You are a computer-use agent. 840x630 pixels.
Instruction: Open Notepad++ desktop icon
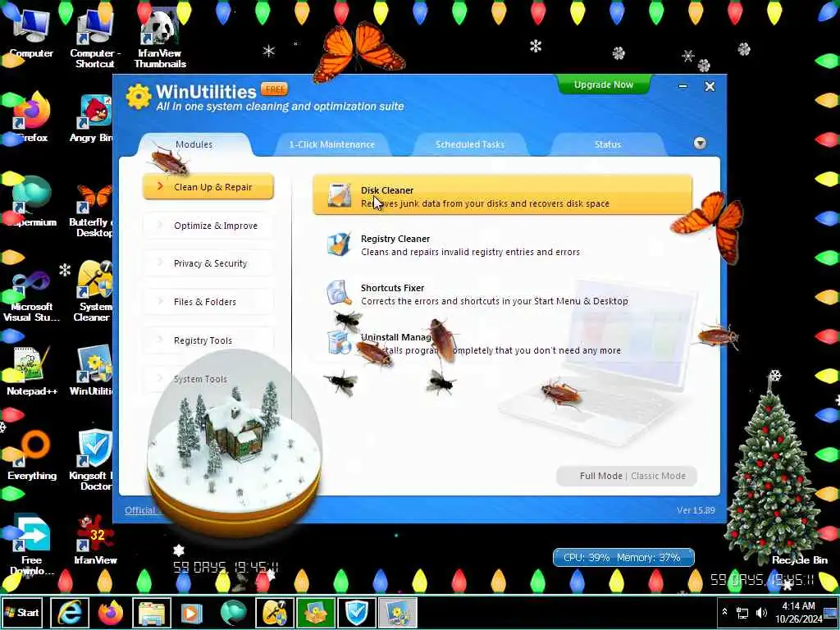(x=31, y=372)
